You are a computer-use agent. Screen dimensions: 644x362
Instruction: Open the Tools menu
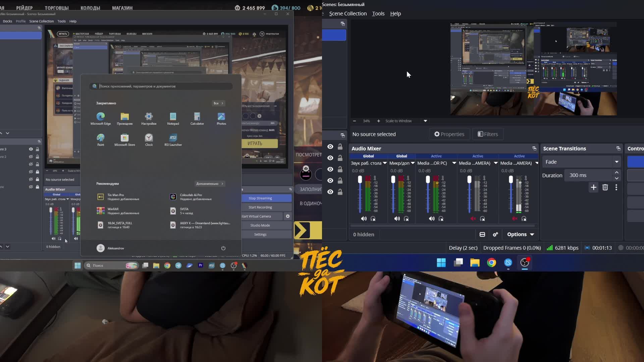(378, 13)
